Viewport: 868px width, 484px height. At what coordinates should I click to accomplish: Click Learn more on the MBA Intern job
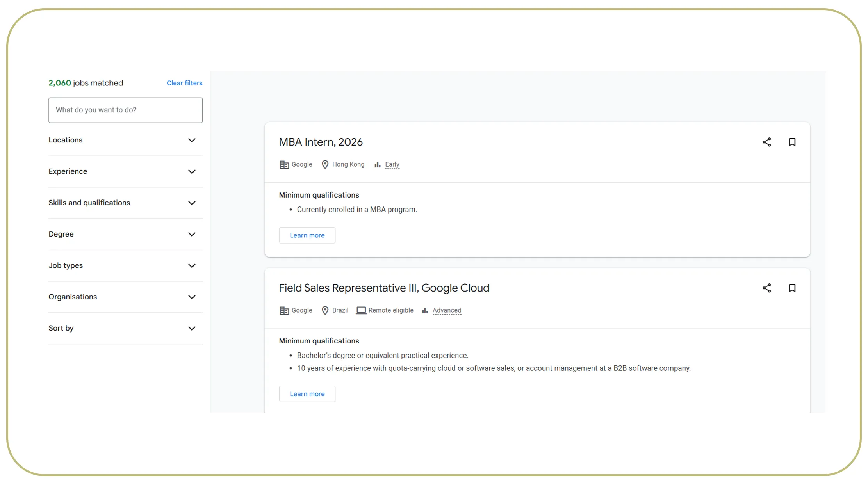tap(307, 235)
